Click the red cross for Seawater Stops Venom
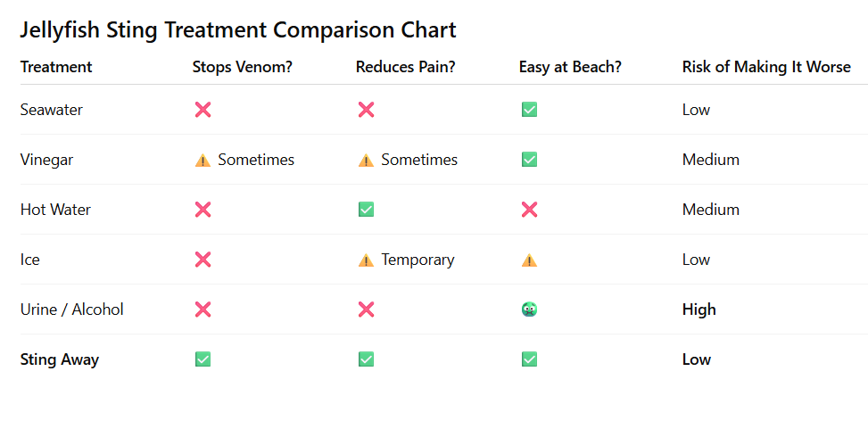This screenshot has width=868, height=421. click(x=203, y=110)
